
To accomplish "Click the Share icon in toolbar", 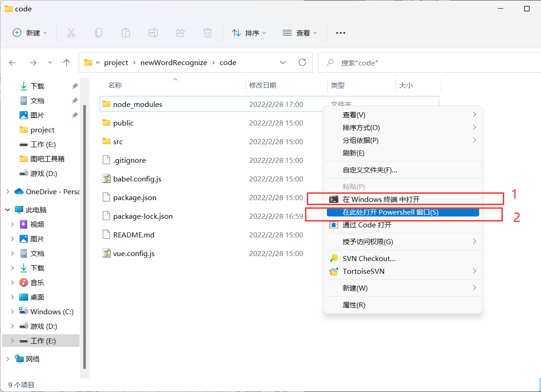I will coord(180,33).
